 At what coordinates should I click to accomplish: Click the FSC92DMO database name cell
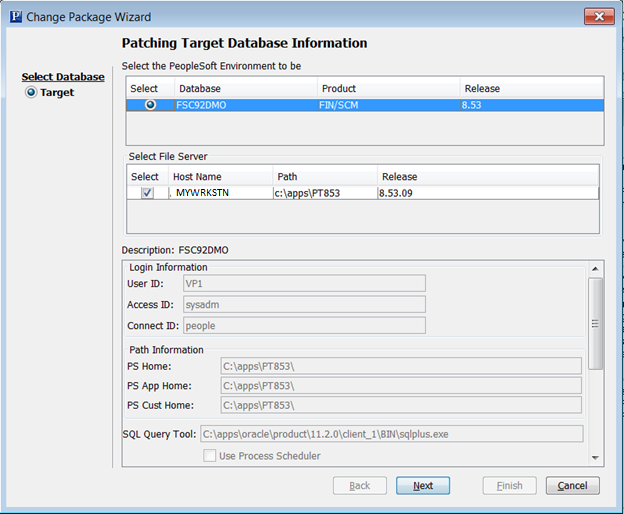coord(246,105)
